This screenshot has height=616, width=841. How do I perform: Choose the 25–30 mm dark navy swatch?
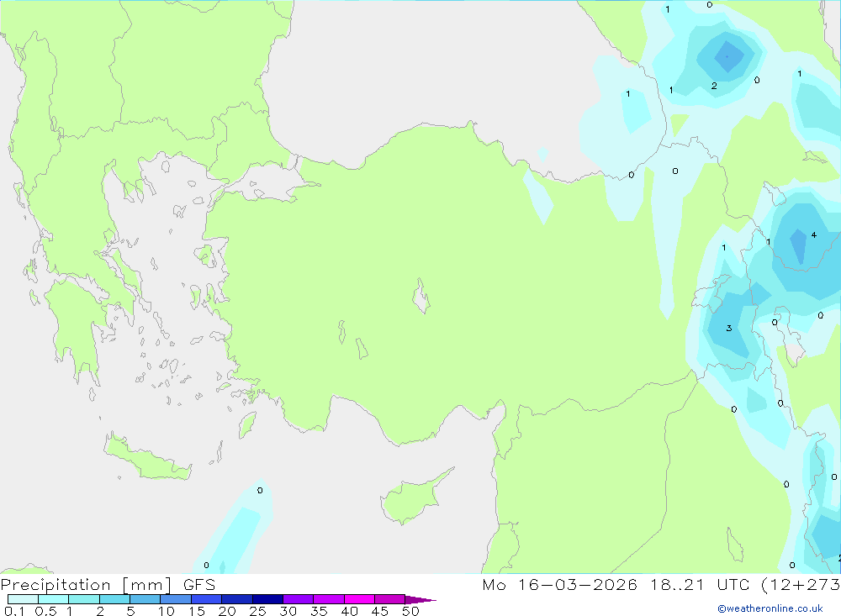coord(267,599)
